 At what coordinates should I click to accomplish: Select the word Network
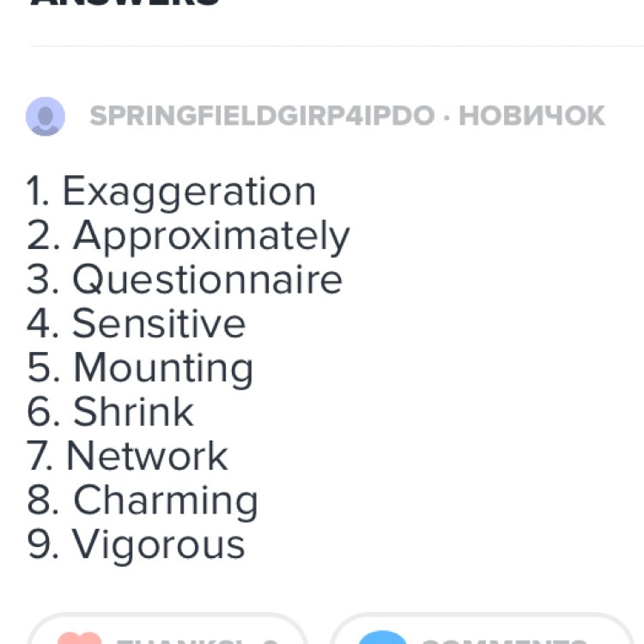[x=147, y=456]
